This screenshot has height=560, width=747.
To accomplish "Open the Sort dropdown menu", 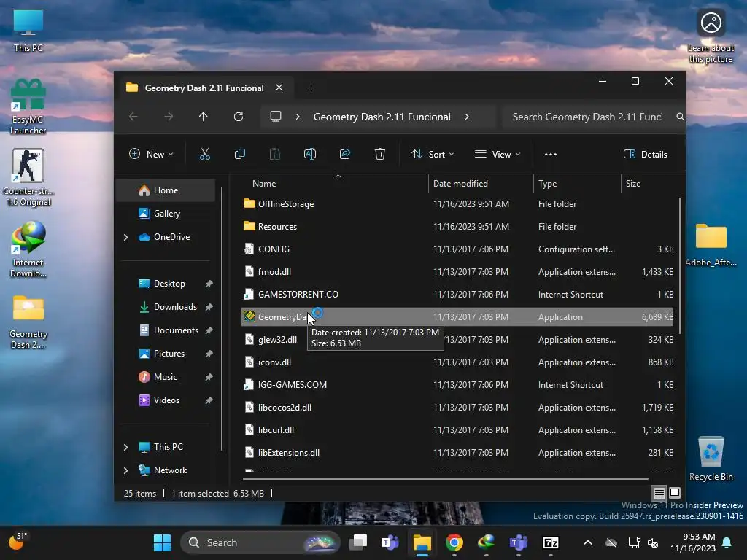I will tap(433, 155).
